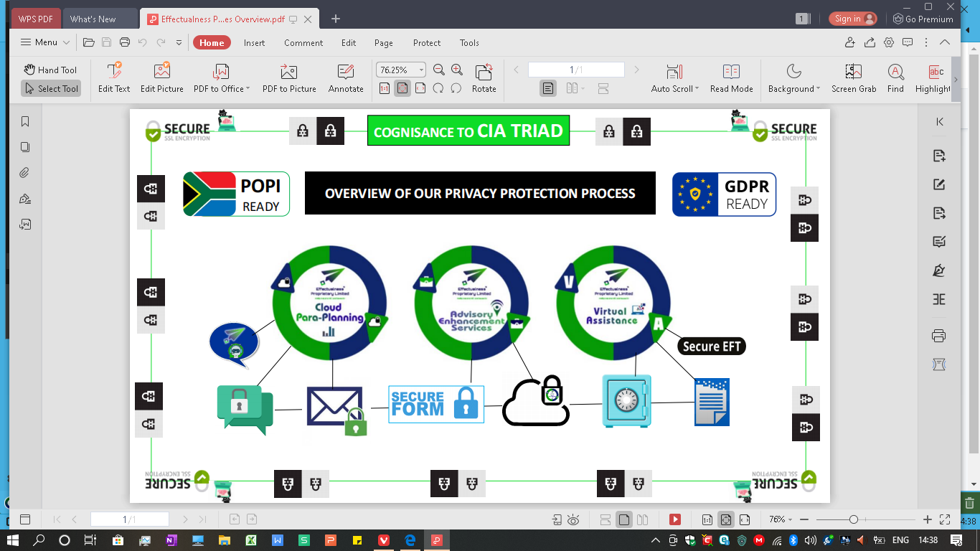Click the zoom out magnifier in ribbon
The width and height of the screenshot is (980, 551).
[x=438, y=70]
